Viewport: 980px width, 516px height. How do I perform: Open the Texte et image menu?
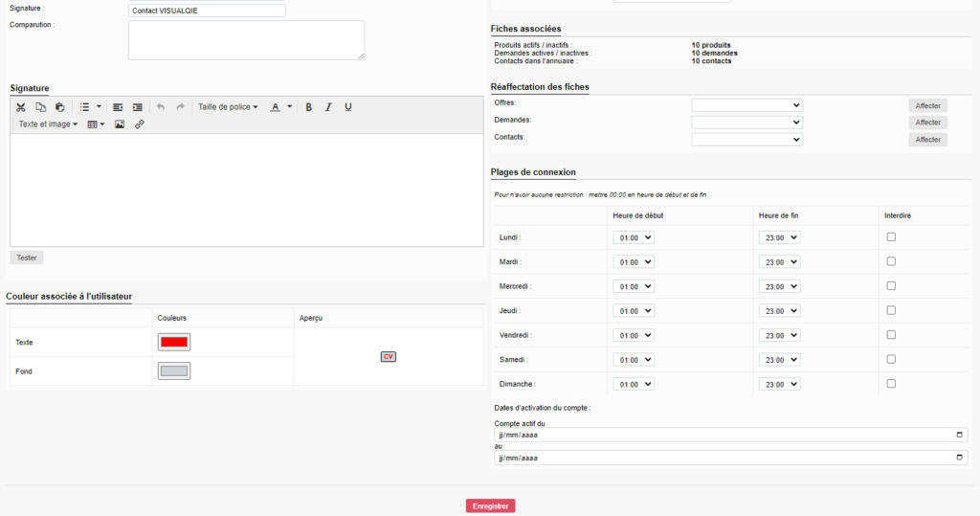coord(48,124)
